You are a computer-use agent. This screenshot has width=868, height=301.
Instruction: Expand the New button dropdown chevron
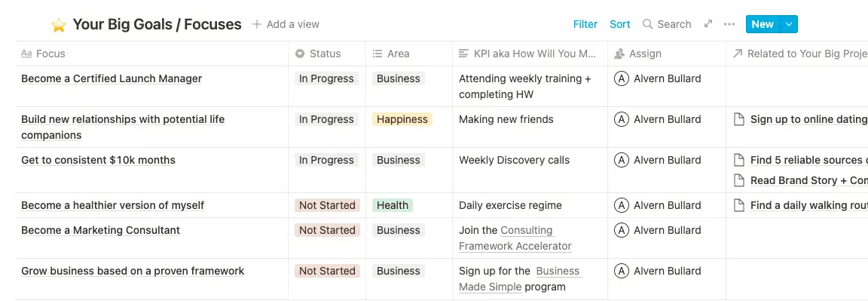tap(789, 24)
